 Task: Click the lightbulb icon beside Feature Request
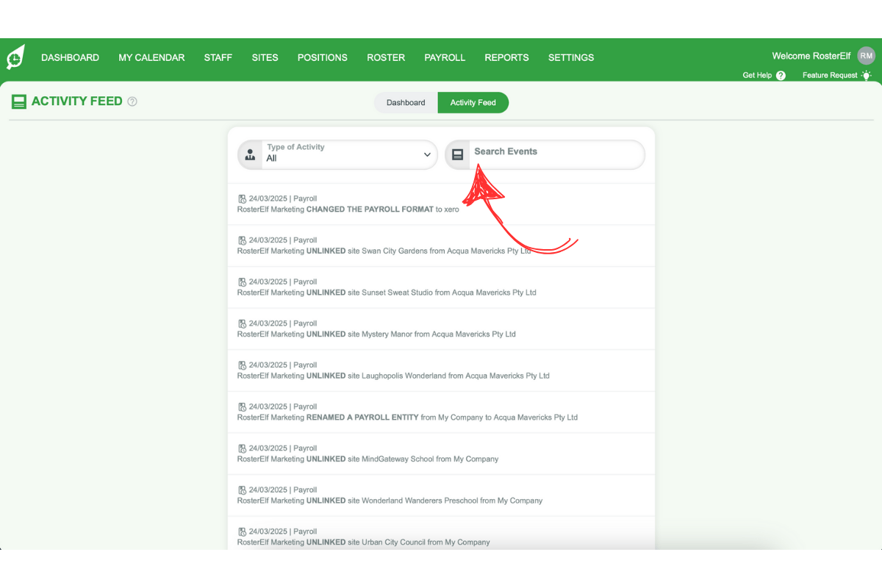(x=867, y=75)
